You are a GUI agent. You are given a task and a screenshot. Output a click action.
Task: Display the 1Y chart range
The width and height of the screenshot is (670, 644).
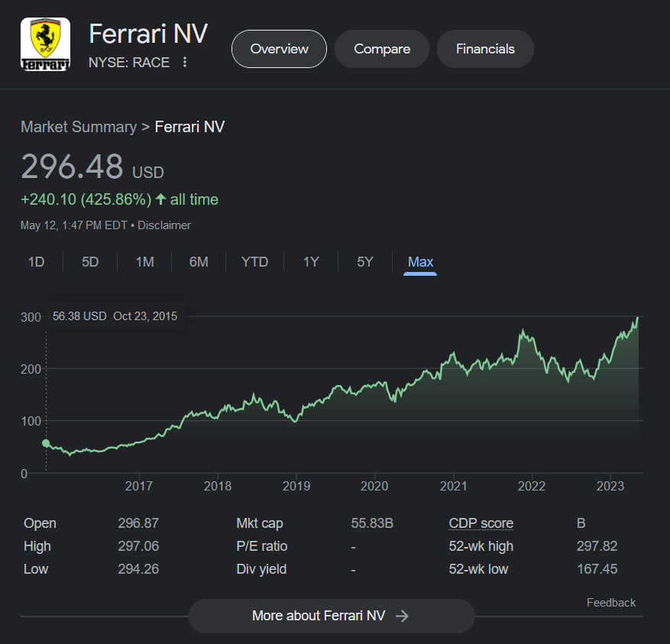click(311, 261)
